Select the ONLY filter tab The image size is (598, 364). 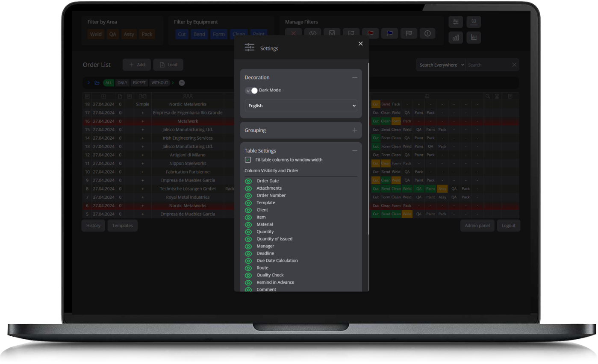point(122,82)
